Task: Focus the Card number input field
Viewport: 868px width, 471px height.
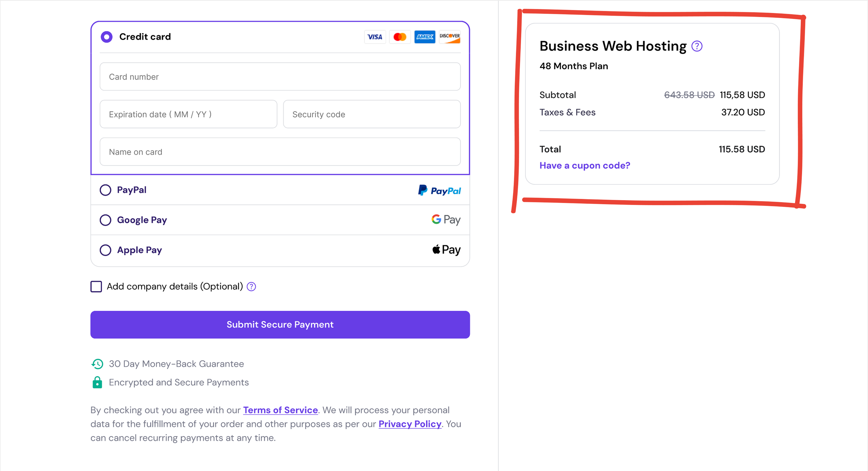Action: tap(280, 77)
